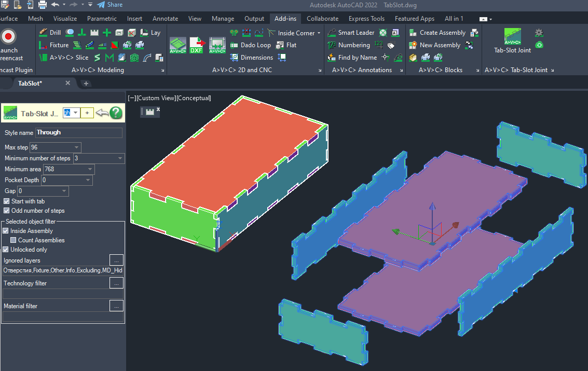Click the [Conceptual] visual style label

click(x=194, y=98)
